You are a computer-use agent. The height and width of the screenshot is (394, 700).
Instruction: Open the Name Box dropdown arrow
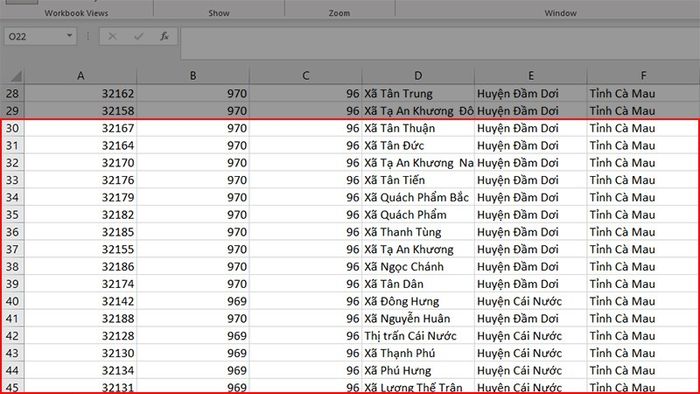click(x=69, y=36)
